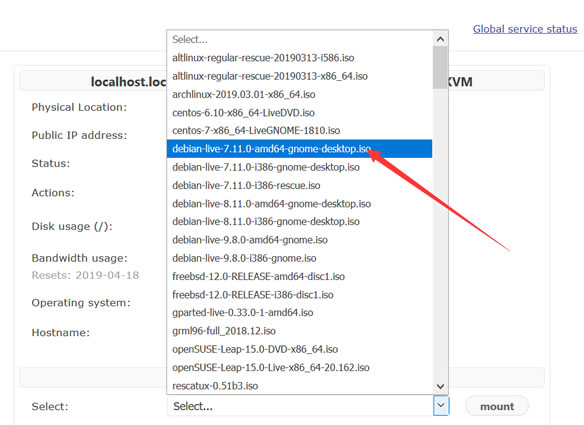This screenshot has width=584, height=425.
Task: Click the dropdown list scrollbar thumb
Action: pos(440,67)
